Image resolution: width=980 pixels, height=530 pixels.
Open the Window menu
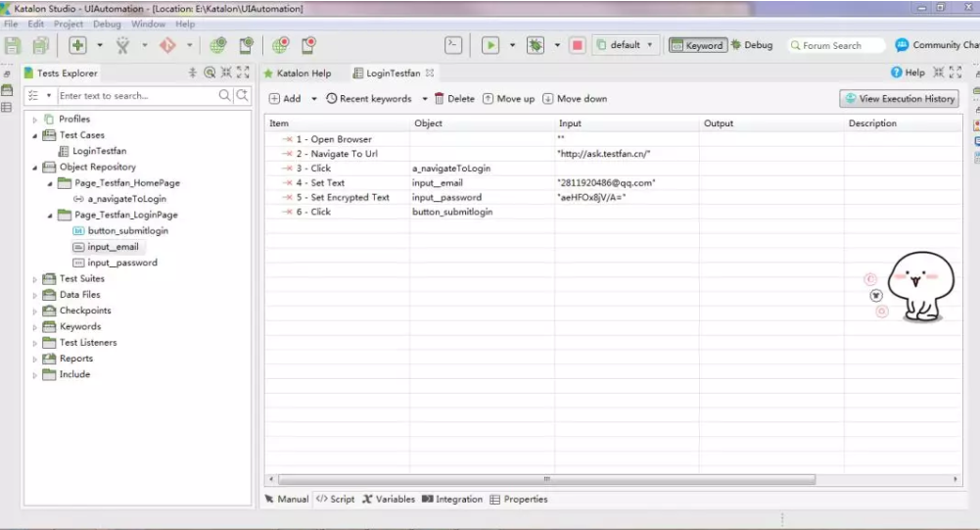(x=148, y=24)
